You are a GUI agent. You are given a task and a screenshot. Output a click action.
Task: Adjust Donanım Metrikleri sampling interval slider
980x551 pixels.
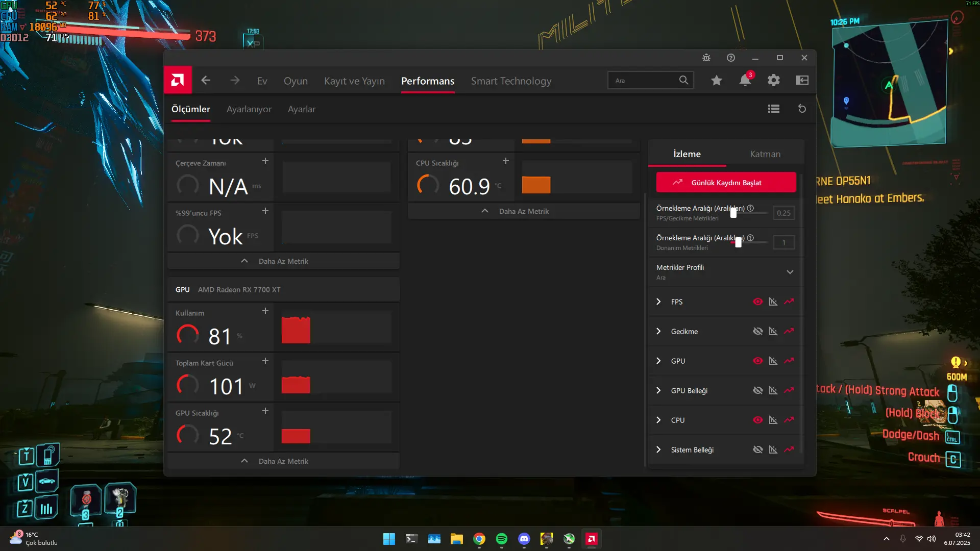click(738, 242)
